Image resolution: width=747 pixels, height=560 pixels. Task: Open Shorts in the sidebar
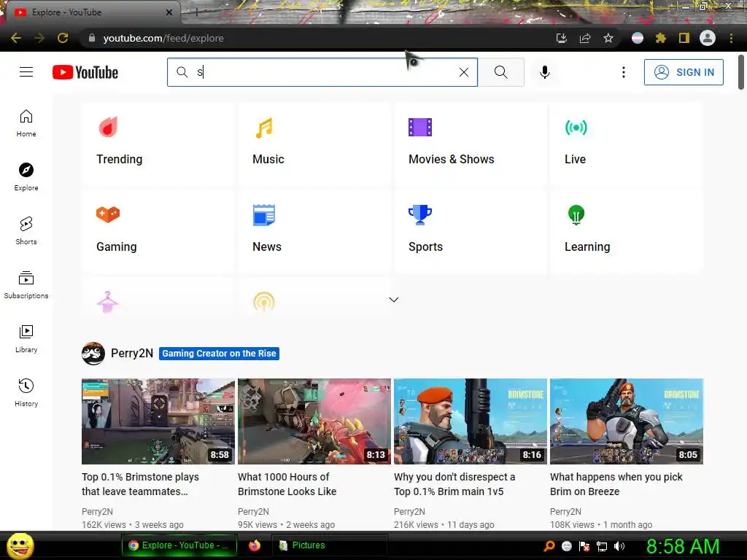coord(26,230)
